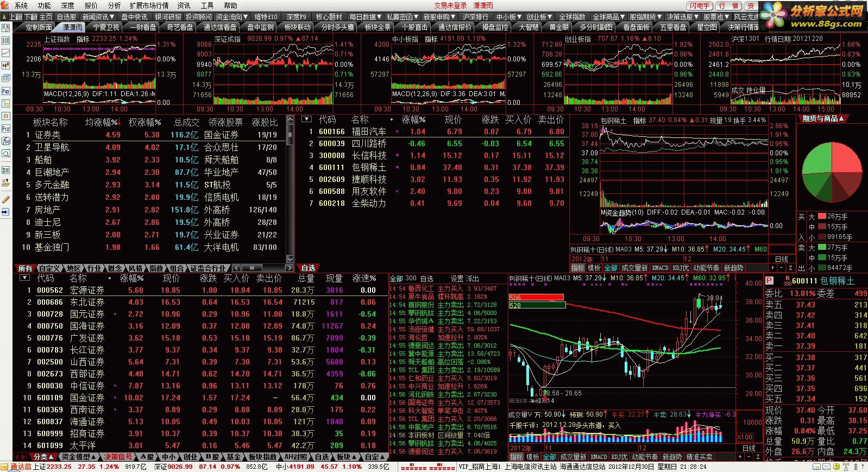Open the 创业板 dropdown menu

coord(539,17)
